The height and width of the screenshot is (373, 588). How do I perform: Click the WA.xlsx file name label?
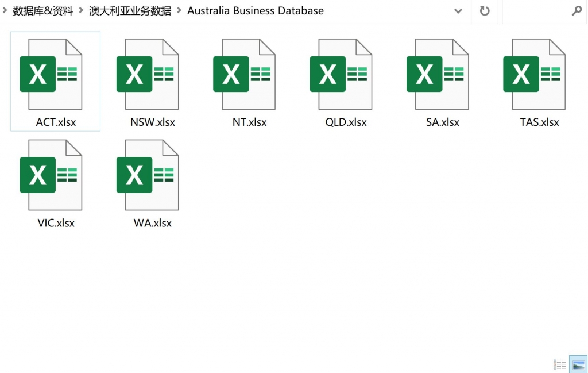[x=153, y=223]
